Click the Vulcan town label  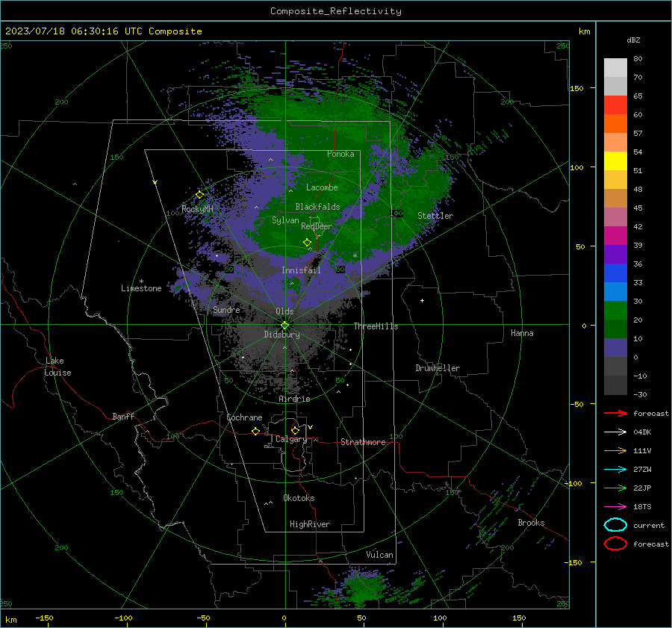[x=379, y=555]
